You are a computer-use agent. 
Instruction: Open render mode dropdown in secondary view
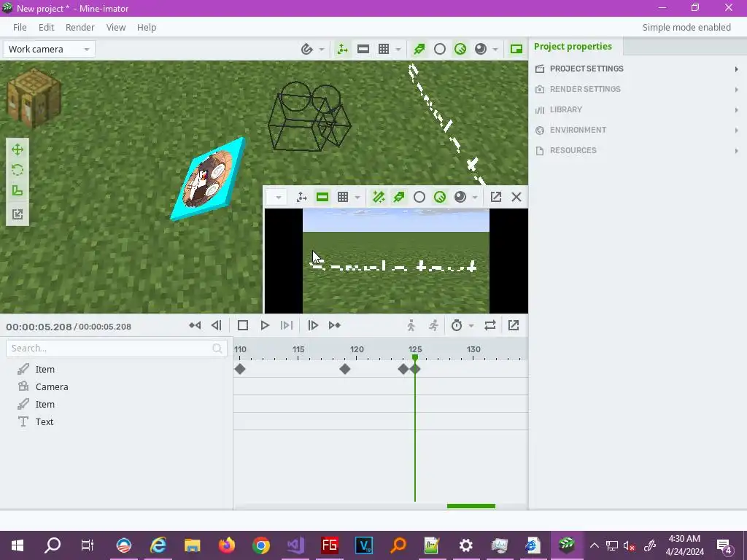coord(474,197)
